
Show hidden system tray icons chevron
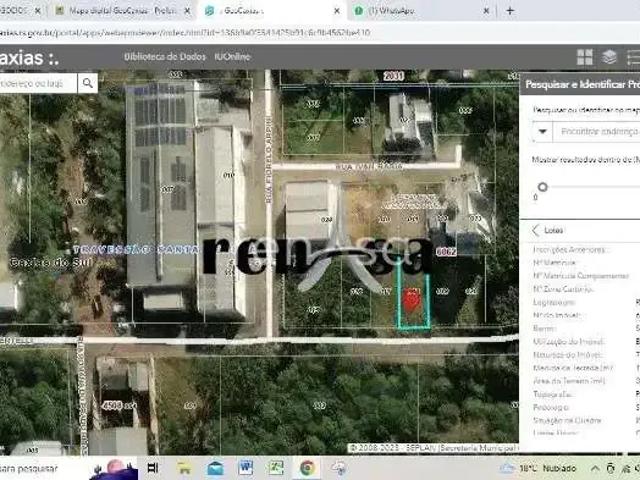(x=595, y=468)
